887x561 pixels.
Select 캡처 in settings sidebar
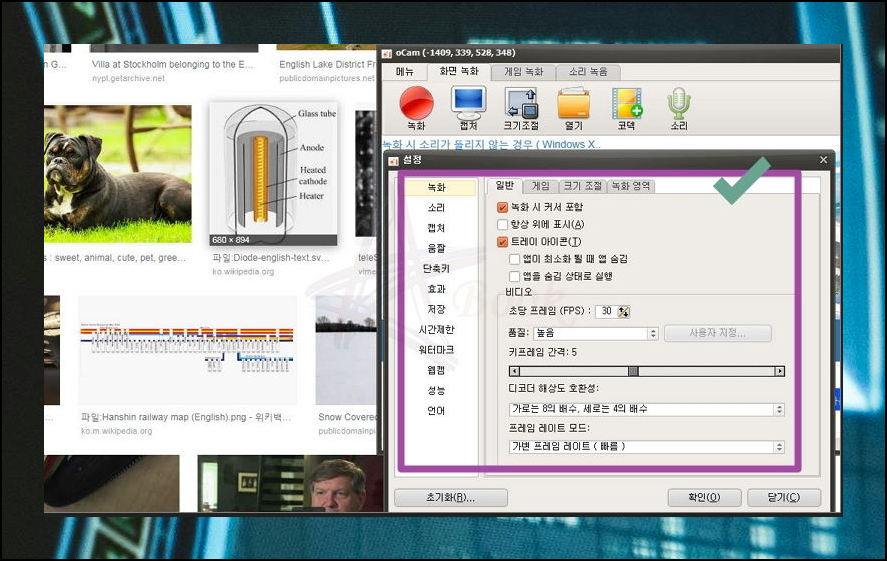[x=436, y=228]
